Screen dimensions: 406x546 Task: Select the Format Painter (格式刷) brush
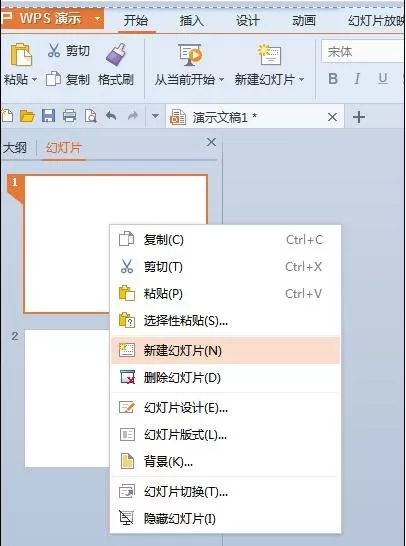coord(116,55)
